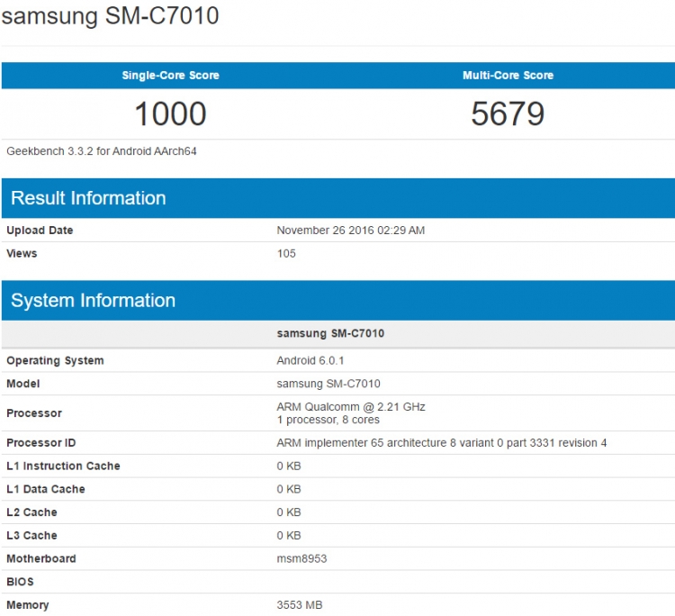Click the L2 Cache row label
Viewport: 675px width, 616px height.
coord(31,512)
